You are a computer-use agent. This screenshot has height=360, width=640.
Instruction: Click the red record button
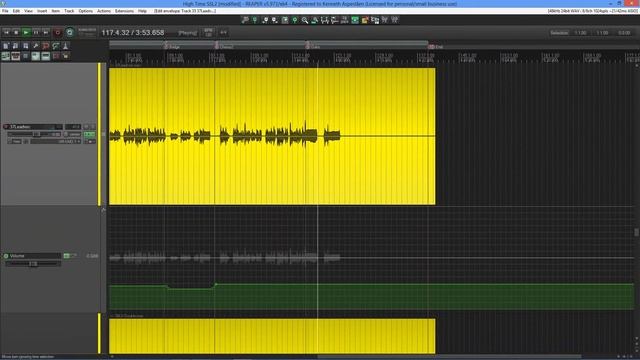coord(58,32)
